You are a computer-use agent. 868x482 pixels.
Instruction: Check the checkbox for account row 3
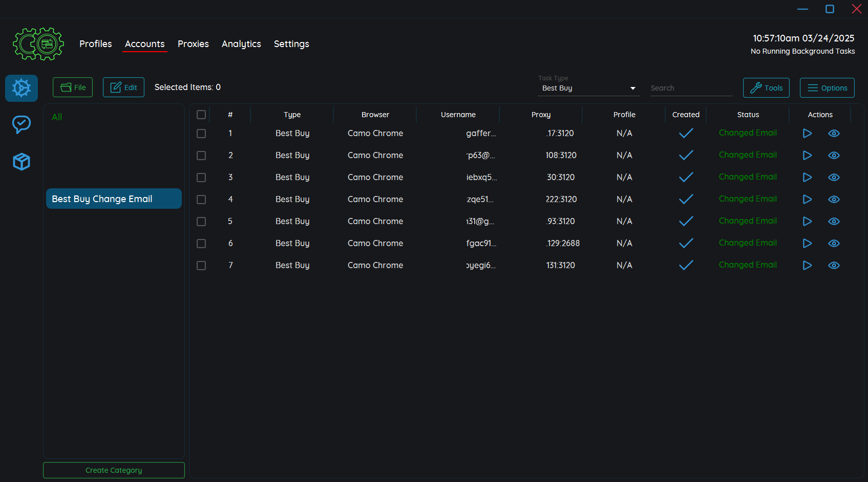click(x=201, y=178)
